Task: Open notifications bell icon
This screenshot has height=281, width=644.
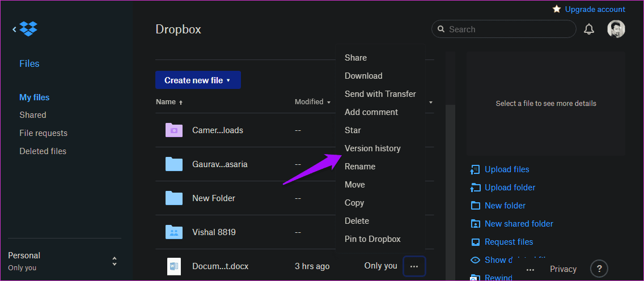Action: tap(589, 29)
